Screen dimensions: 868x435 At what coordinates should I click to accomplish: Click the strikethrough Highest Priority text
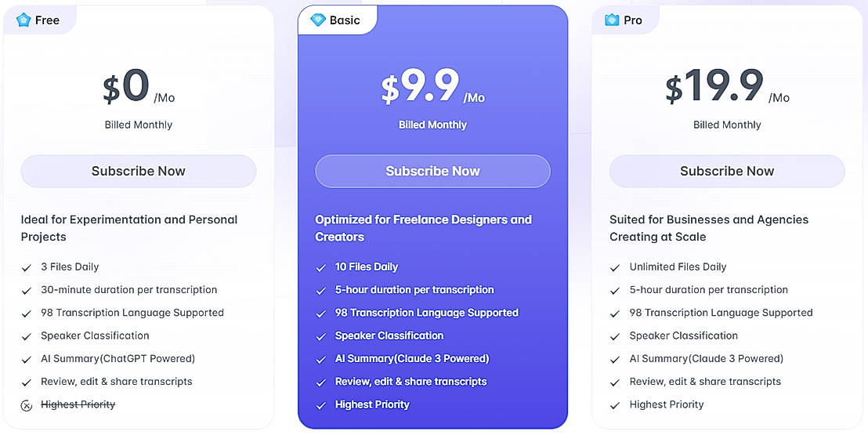[78, 404]
